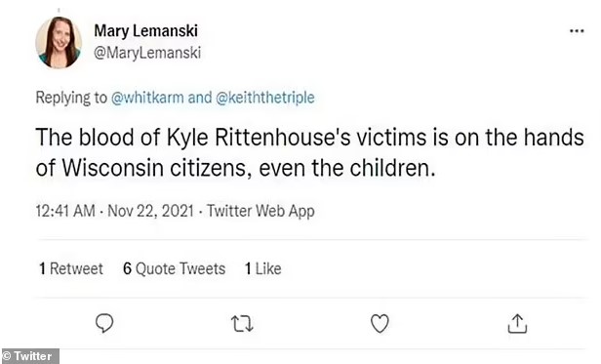Click the 12:41 AM timestamp
Image resolution: width=601 pixels, height=364 pixels.
65,211
